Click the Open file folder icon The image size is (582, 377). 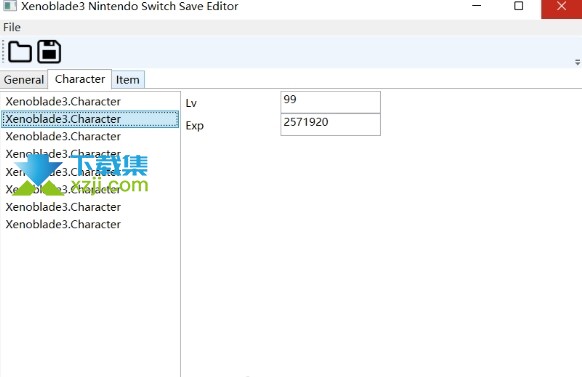point(20,52)
